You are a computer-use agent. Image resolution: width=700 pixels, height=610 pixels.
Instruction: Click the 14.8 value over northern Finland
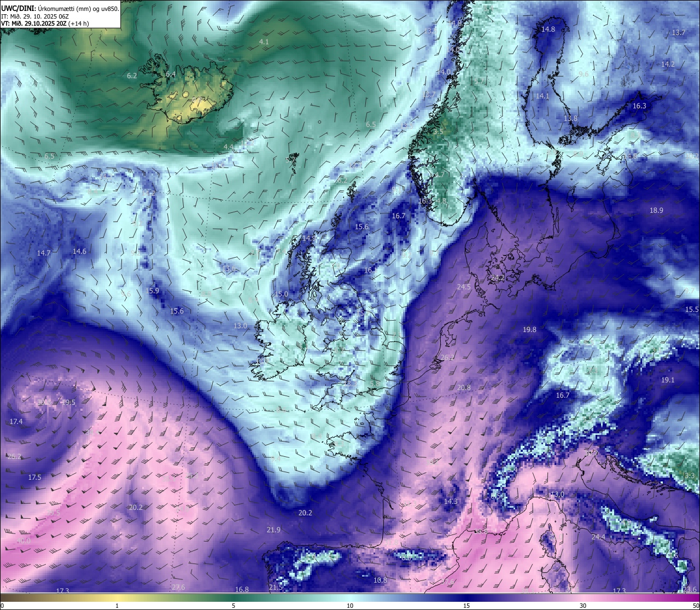coord(548,30)
